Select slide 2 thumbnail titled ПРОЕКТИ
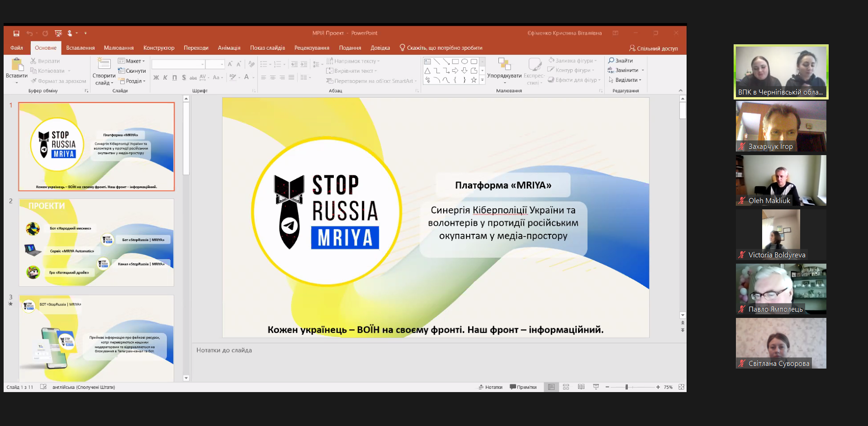The height and width of the screenshot is (426, 868). [x=96, y=242]
